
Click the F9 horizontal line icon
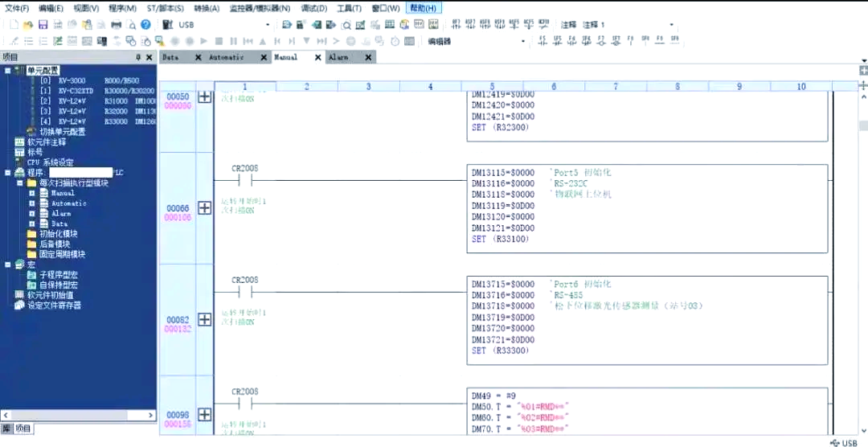[659, 40]
